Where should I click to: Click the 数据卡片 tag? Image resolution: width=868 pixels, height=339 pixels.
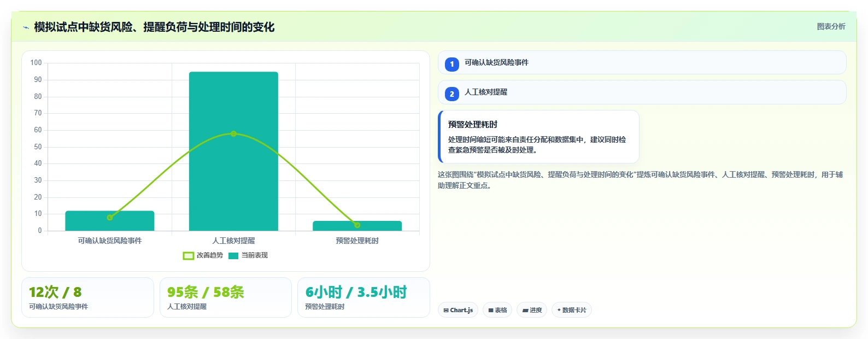click(572, 310)
